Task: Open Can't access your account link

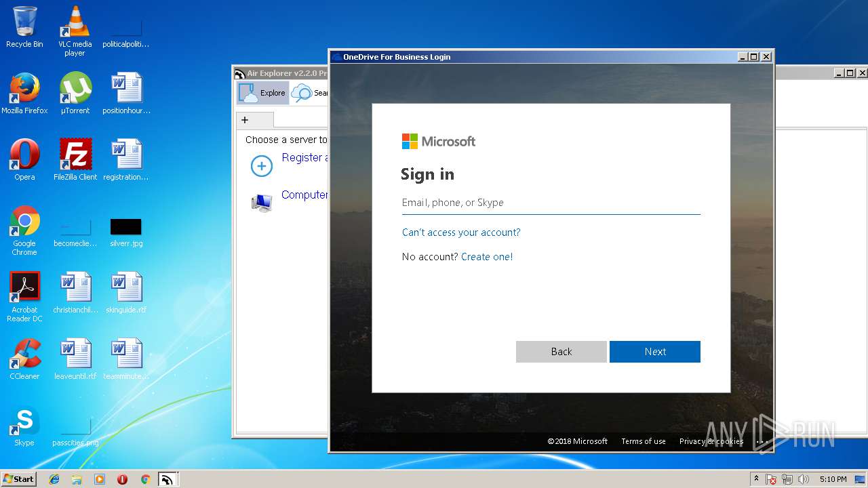Action: [461, 232]
